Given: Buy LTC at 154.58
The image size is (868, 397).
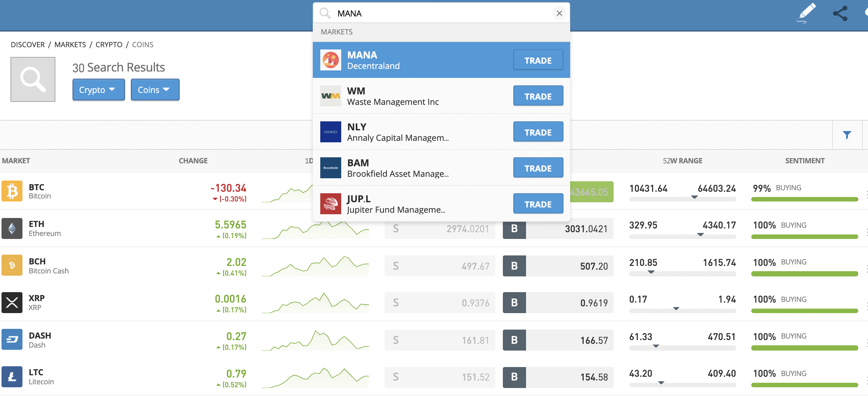Looking at the screenshot, I should tap(558, 377).
